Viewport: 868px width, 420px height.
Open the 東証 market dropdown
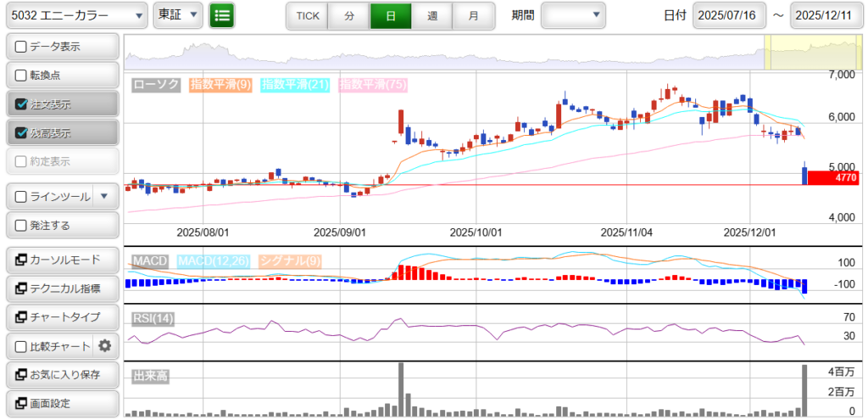178,15
